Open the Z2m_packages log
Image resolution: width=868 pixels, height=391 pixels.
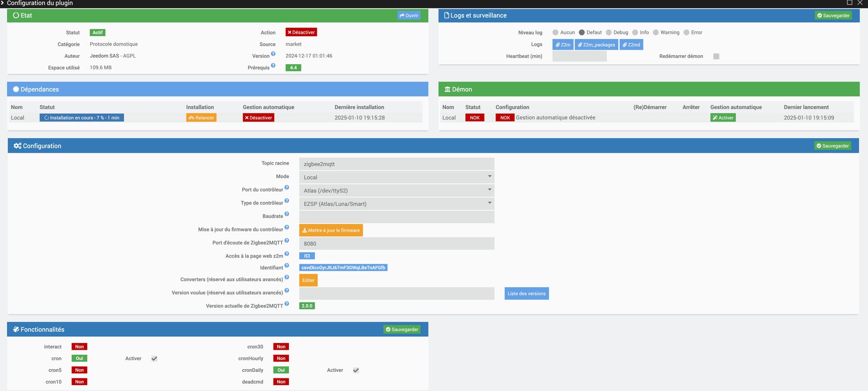[596, 45]
